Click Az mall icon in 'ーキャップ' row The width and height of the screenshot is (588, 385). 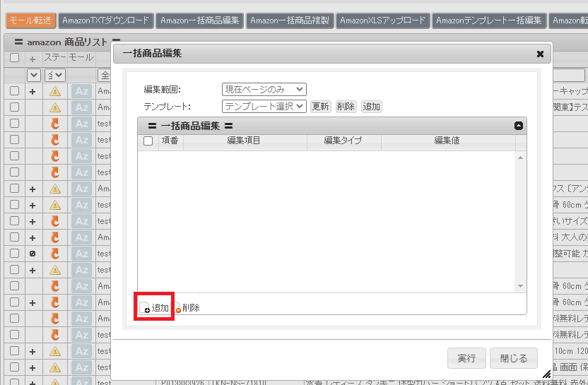(81, 91)
